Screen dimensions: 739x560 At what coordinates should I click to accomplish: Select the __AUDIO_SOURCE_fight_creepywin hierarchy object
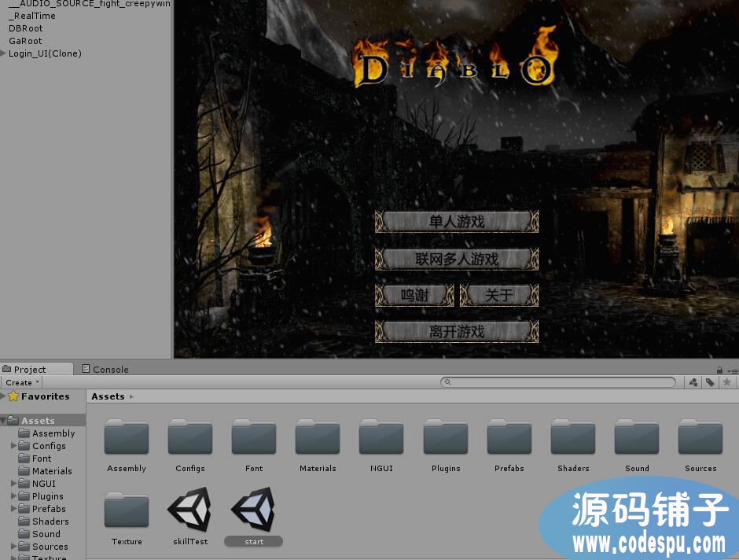90,4
